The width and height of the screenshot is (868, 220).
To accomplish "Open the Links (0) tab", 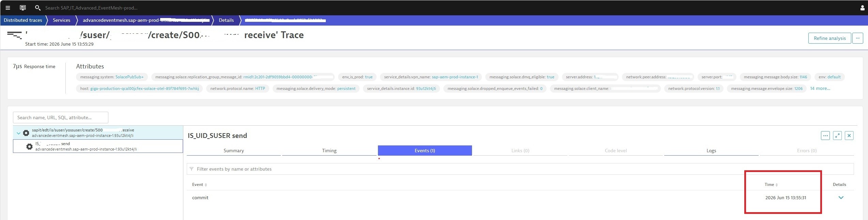I will [520, 151].
